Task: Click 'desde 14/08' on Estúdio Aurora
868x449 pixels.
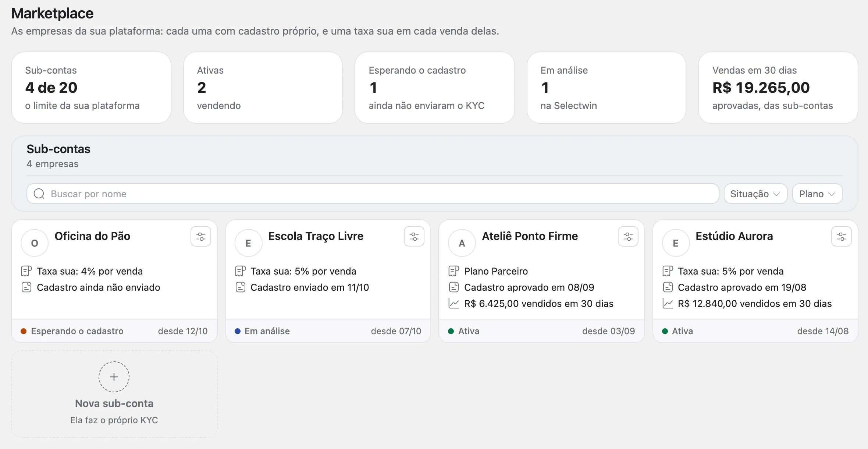Action: [823, 331]
